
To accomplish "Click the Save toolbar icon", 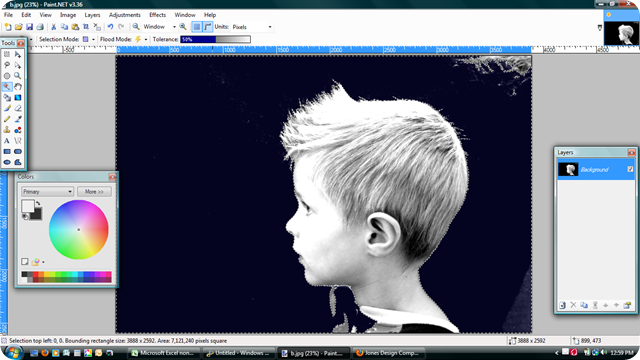I will pos(29,27).
